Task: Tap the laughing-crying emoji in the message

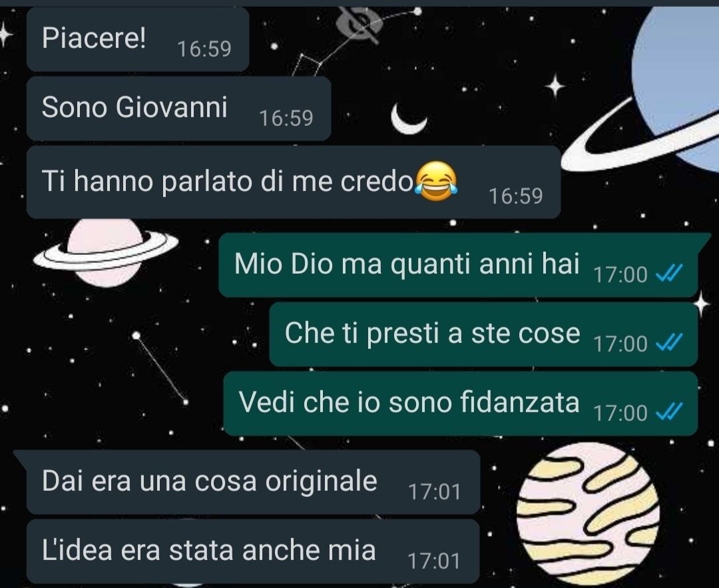Action: pyautogui.click(x=436, y=181)
